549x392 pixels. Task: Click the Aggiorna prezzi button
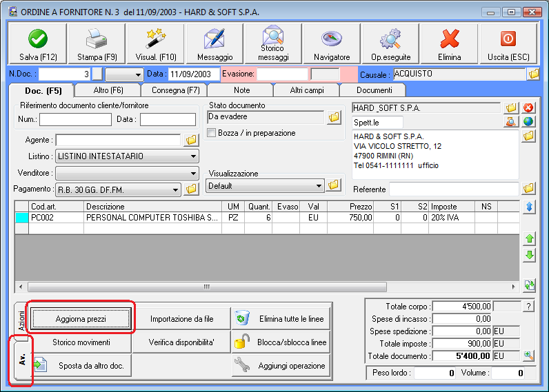(x=81, y=318)
